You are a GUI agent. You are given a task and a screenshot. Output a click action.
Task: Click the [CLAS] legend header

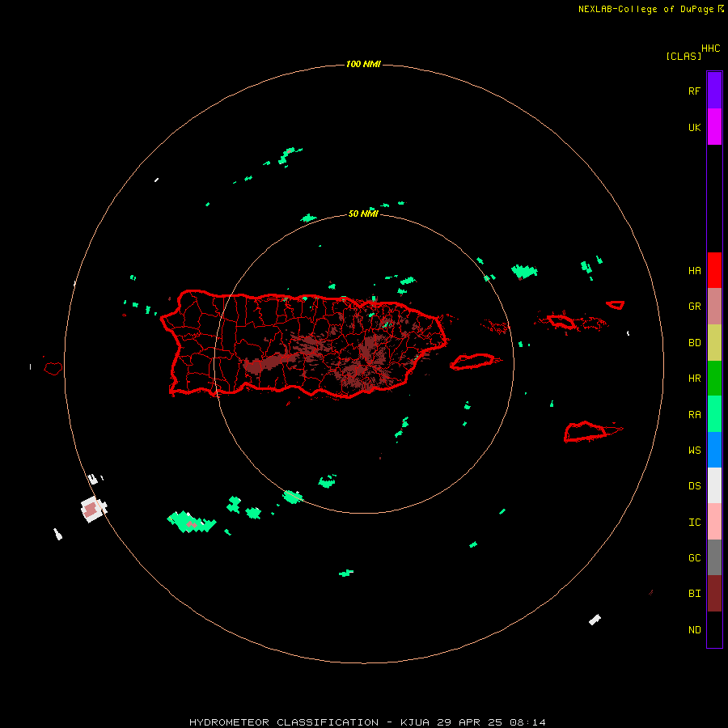(x=684, y=56)
